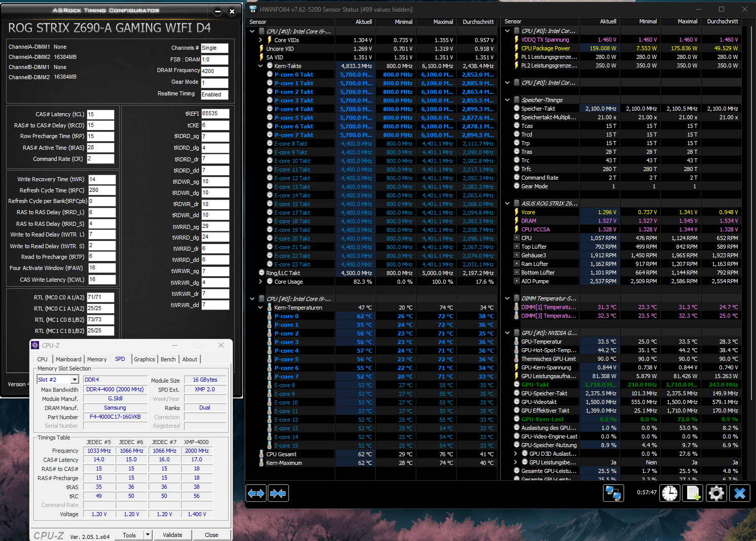Click the clock icon beside Speicher-Takt
756x541 pixels.
click(517, 108)
